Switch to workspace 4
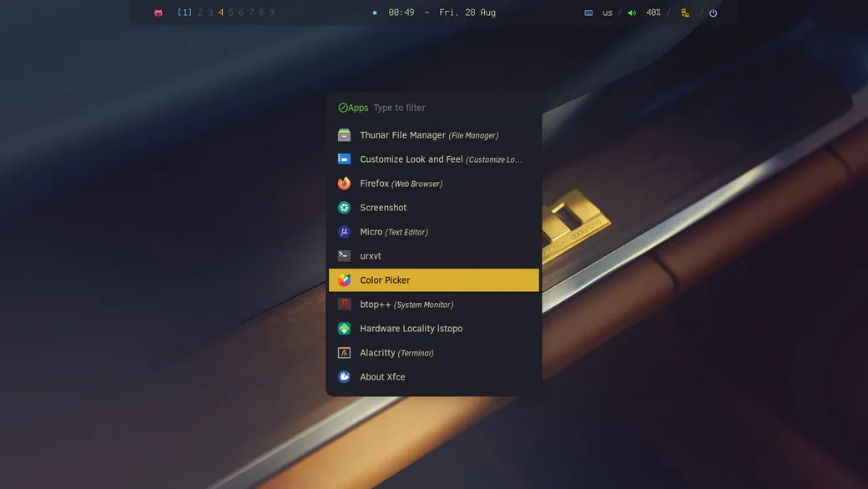The width and height of the screenshot is (868, 489). (221, 13)
